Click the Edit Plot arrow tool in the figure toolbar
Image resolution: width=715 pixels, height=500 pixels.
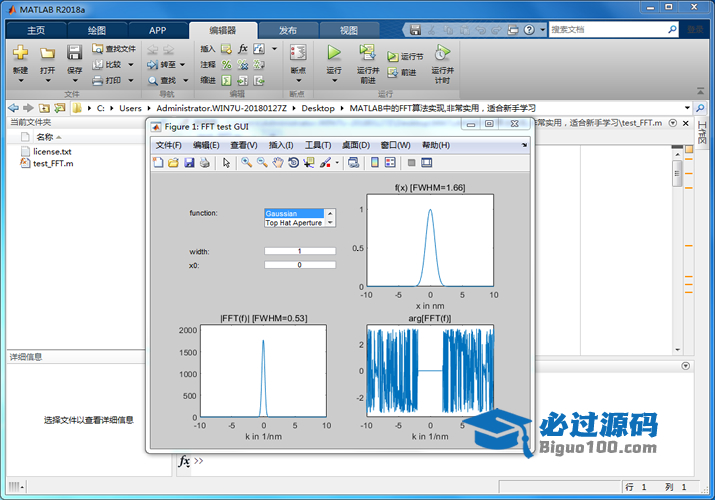tap(226, 163)
